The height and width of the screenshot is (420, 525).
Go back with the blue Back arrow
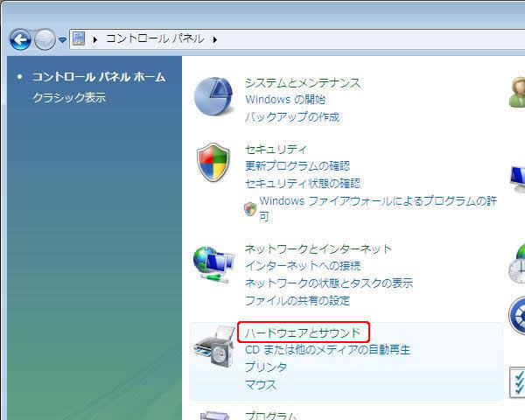pos(20,39)
